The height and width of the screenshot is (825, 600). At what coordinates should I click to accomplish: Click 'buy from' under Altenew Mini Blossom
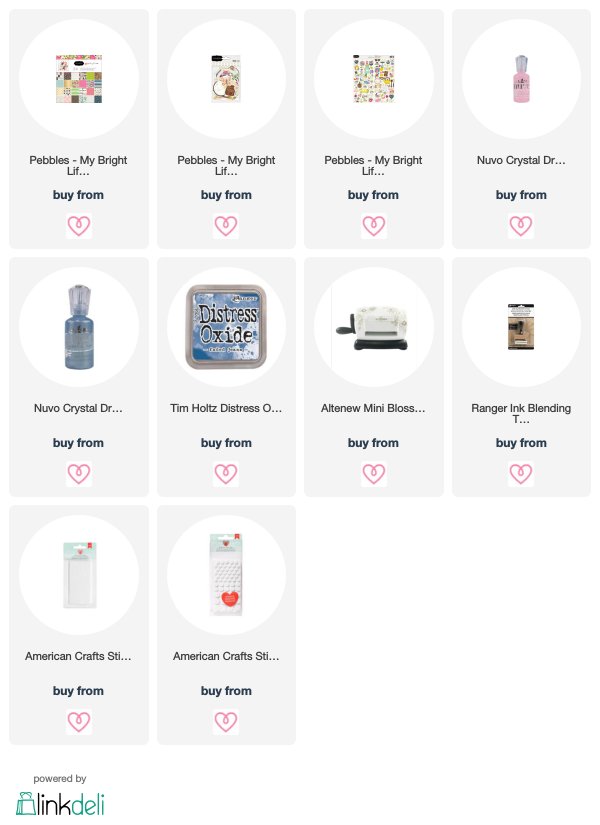pos(373,443)
